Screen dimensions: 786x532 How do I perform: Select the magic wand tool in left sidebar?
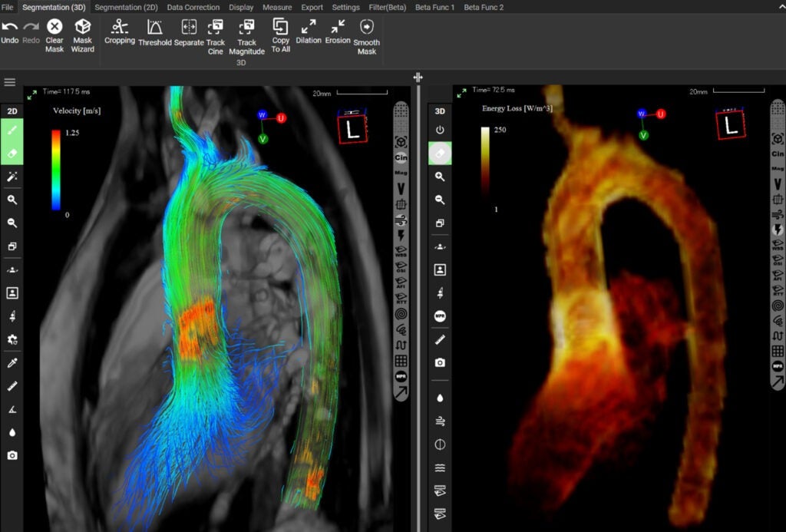(x=12, y=177)
